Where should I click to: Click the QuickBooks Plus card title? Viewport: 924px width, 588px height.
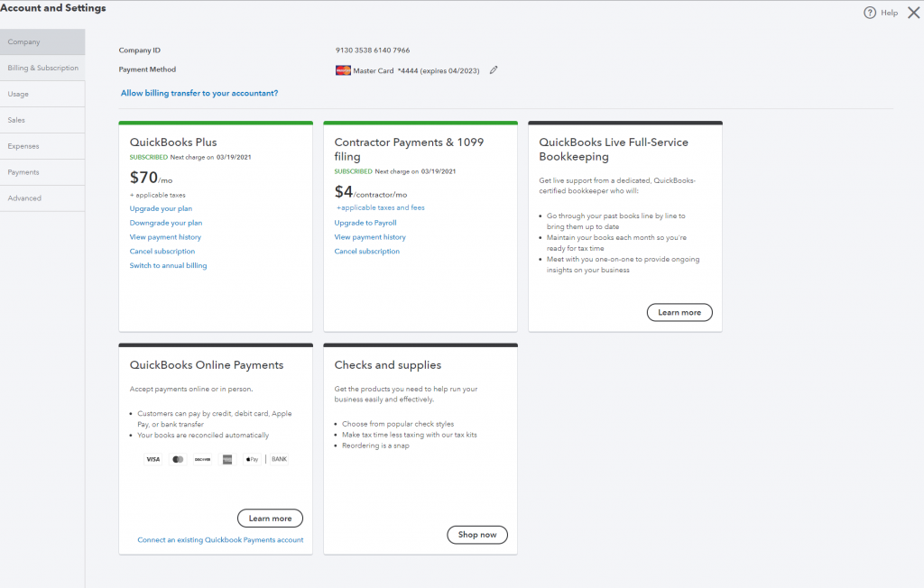[173, 142]
